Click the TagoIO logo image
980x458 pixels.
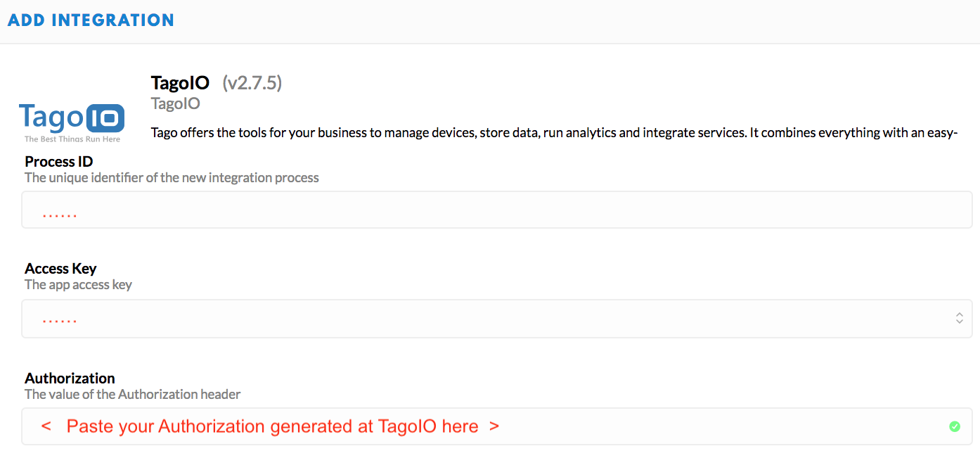tap(72, 122)
